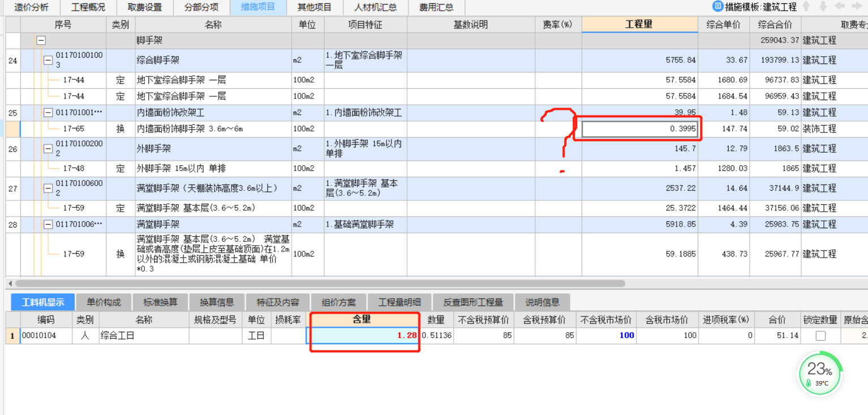Select the code cell 00010104
The width and height of the screenshot is (868, 415).
click(x=45, y=336)
